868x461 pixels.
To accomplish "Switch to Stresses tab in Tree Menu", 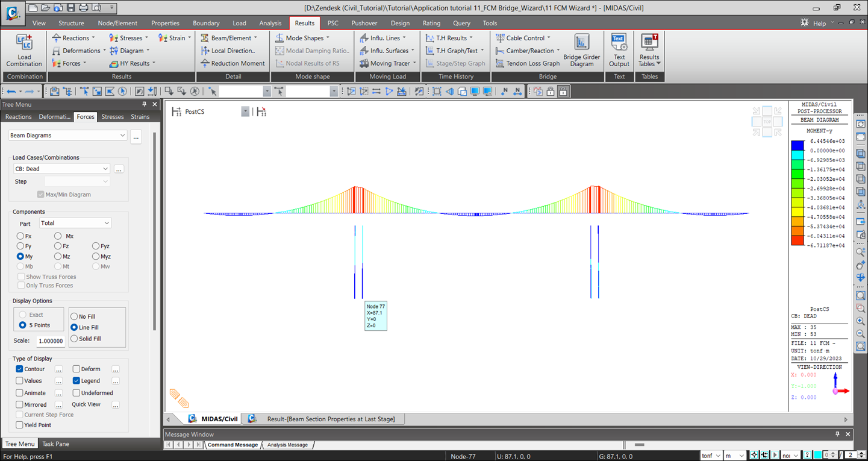I will click(113, 117).
